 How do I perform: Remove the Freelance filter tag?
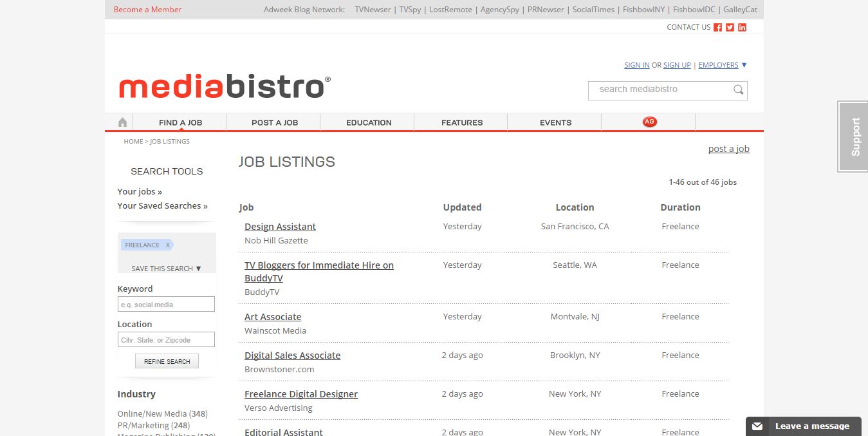click(x=168, y=245)
